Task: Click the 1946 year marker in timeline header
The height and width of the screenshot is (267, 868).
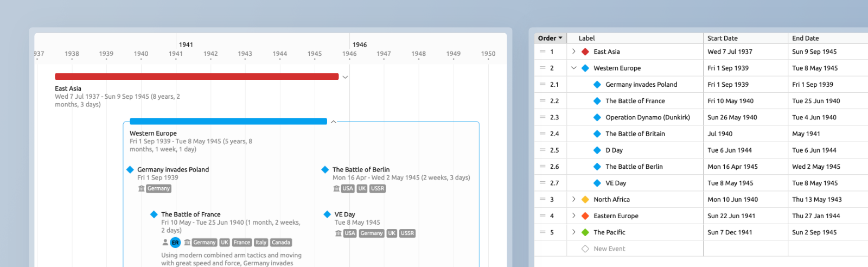Action: (360, 44)
